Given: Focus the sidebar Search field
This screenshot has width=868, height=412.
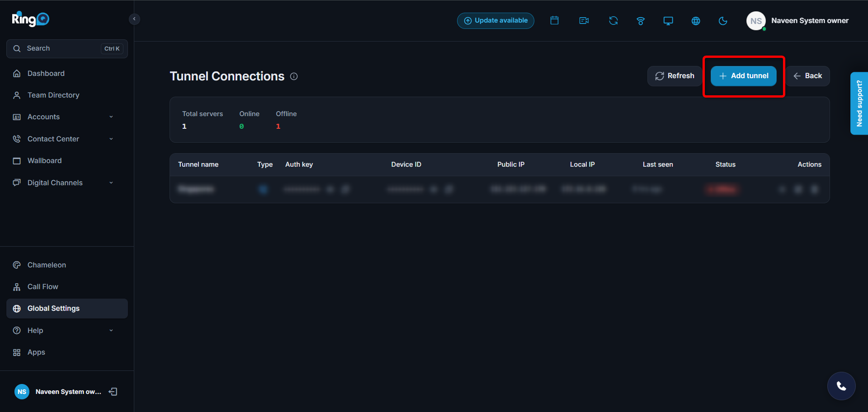Looking at the screenshot, I should click(67, 48).
